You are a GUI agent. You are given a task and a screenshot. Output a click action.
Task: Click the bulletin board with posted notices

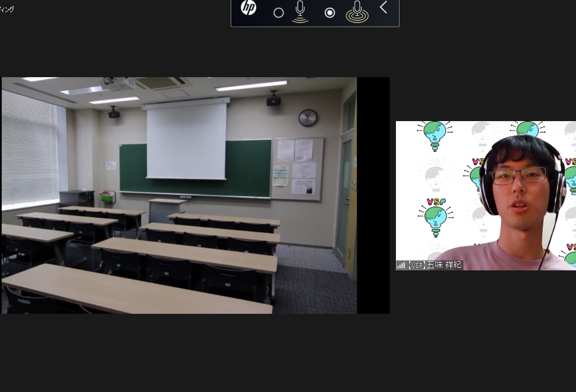297,169
